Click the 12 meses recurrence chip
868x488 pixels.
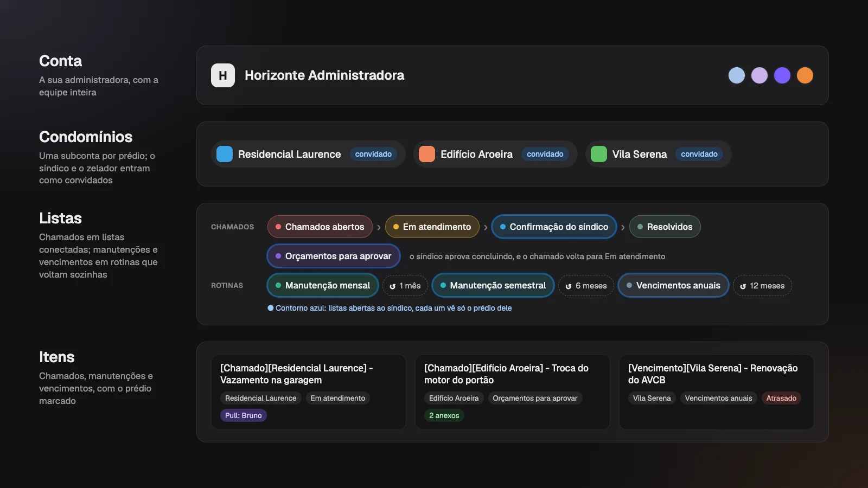pos(762,286)
